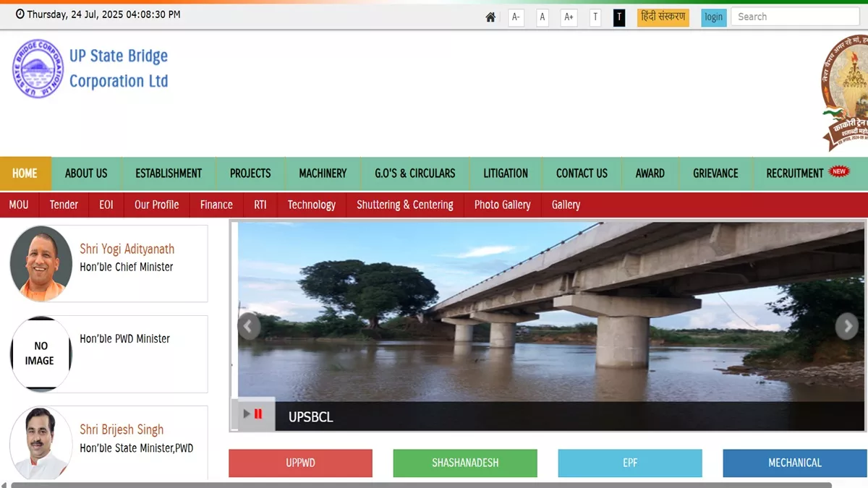The width and height of the screenshot is (868, 488).
Task: Open the Recruitment menu item
Action: pos(795,174)
